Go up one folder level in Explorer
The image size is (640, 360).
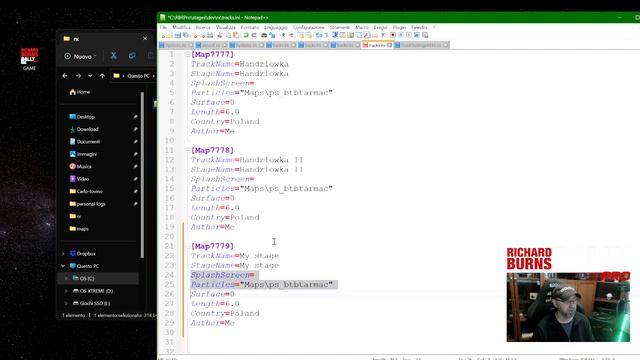click(102, 76)
